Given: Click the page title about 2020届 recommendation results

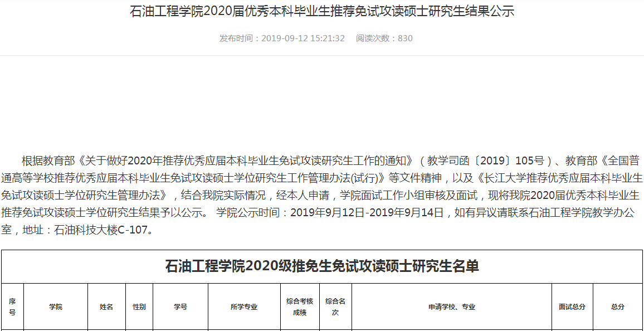Looking at the screenshot, I should click(322, 12).
